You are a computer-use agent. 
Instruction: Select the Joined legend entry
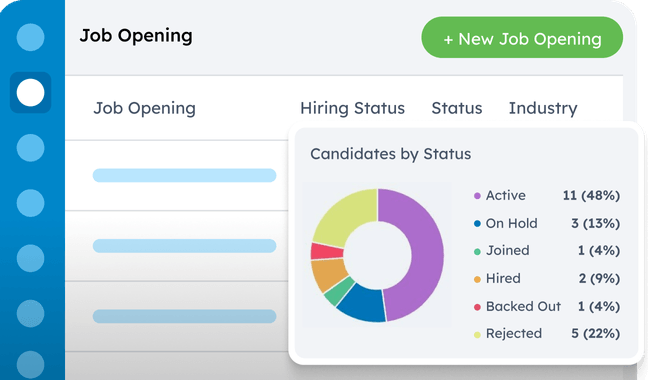[547, 251]
